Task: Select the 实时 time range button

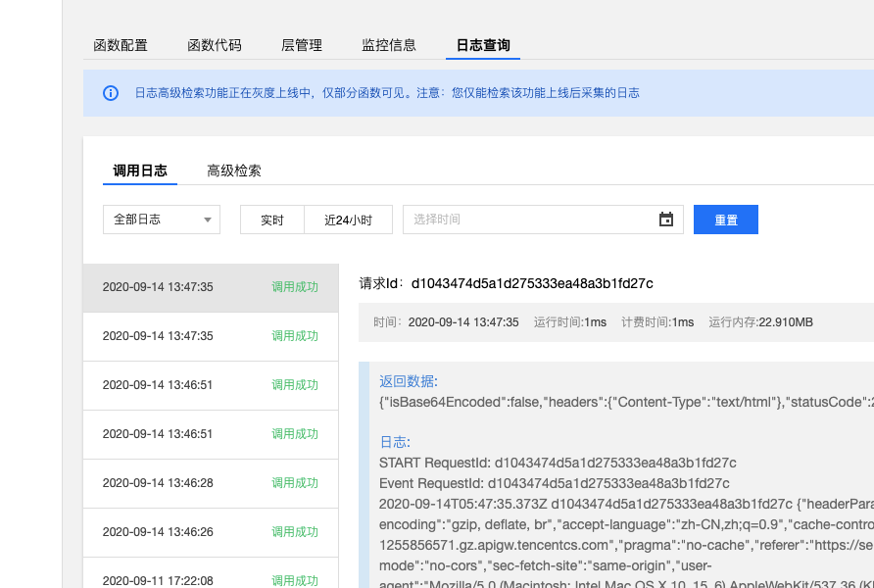Action: 272,220
